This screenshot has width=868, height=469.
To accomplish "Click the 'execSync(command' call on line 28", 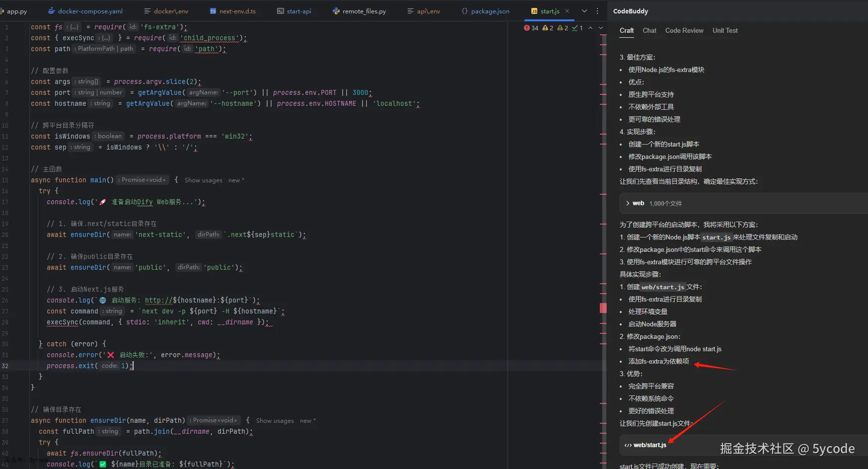I will click(x=78, y=322).
